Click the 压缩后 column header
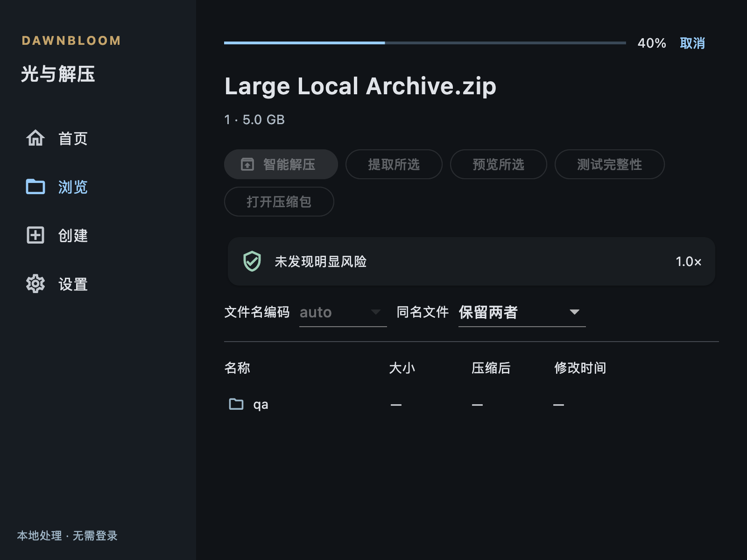The width and height of the screenshot is (747, 560). tap(491, 368)
